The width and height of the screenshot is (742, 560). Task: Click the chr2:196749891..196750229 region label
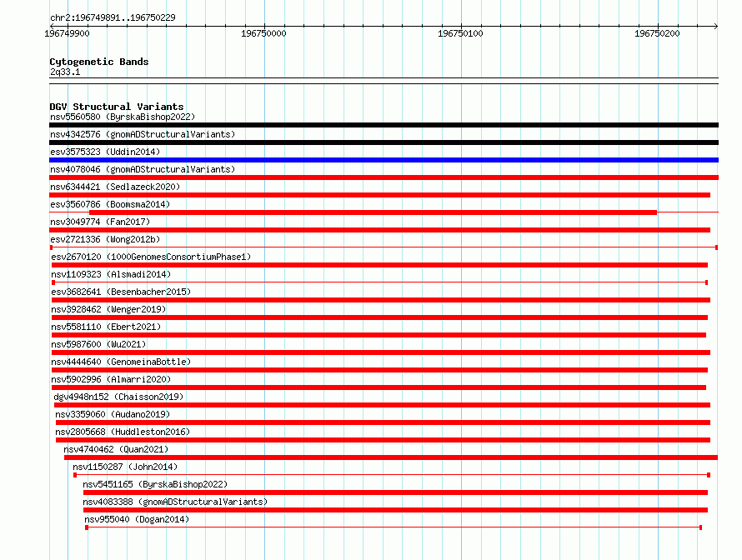point(113,17)
